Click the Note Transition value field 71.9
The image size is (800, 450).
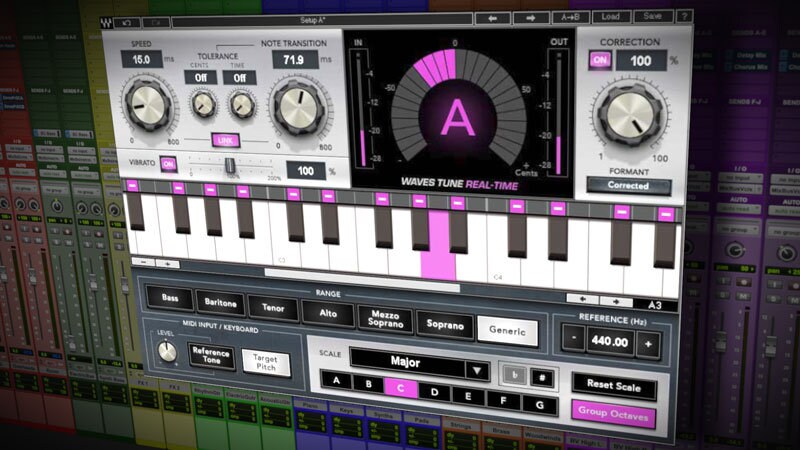tap(294, 60)
